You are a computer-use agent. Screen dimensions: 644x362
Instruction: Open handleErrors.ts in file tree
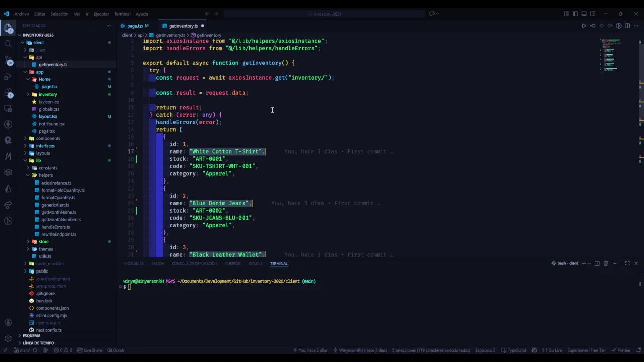[55, 227]
